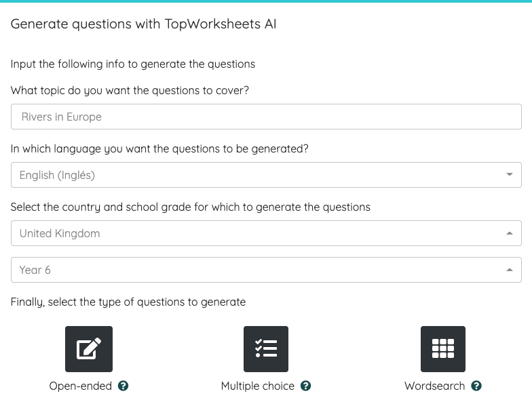
Task: Select the Multiple choice checklist icon tile
Action: coord(266,348)
